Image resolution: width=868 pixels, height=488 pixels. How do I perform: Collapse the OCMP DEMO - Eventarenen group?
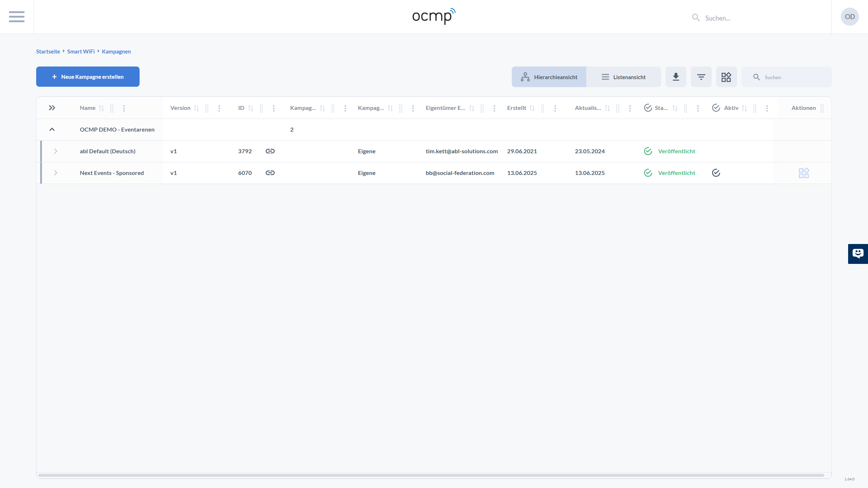click(52, 129)
